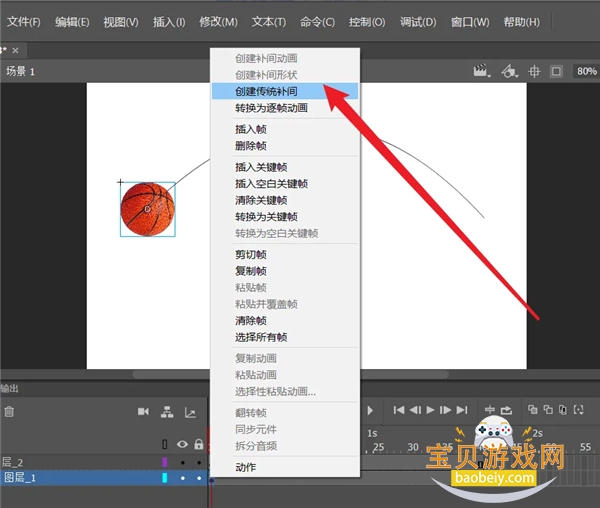This screenshot has width=600, height=508.
Task: Click the trash delete layer icon
Action: pos(9,412)
